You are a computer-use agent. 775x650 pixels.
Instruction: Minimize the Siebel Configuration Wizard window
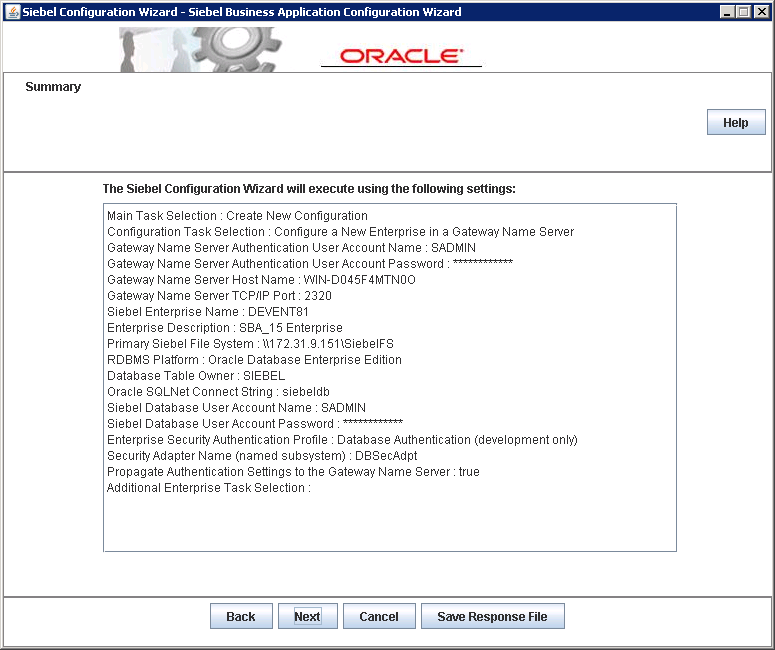(727, 12)
